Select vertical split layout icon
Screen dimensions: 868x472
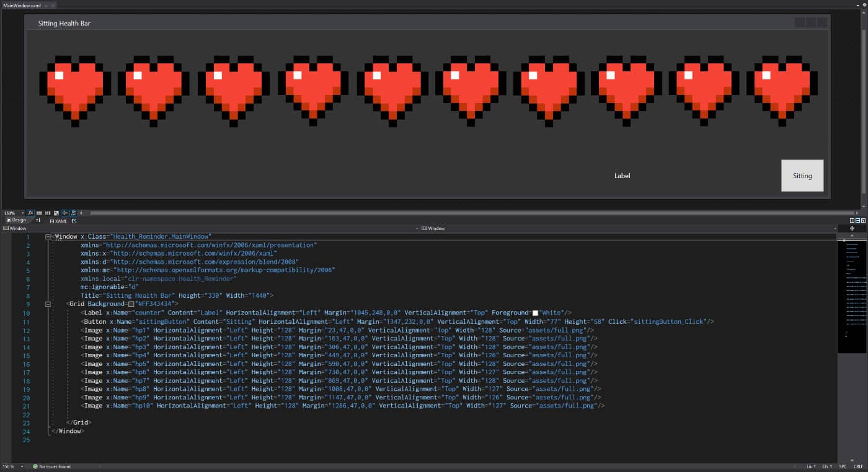coord(852,220)
